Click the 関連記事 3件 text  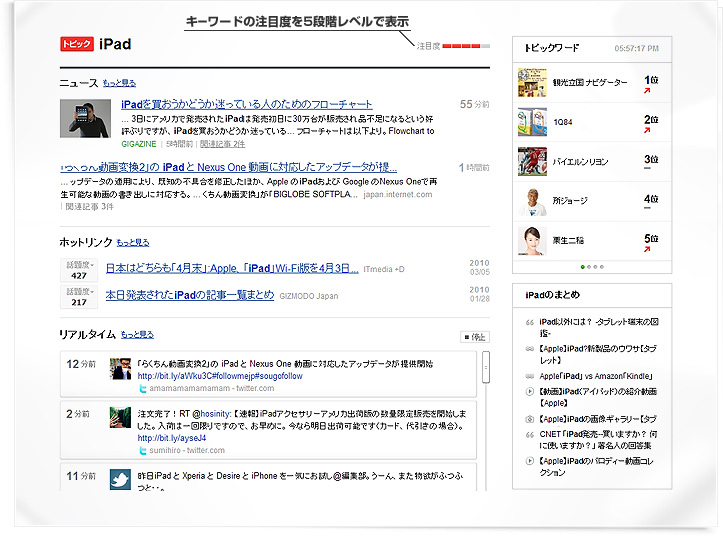tap(89, 207)
